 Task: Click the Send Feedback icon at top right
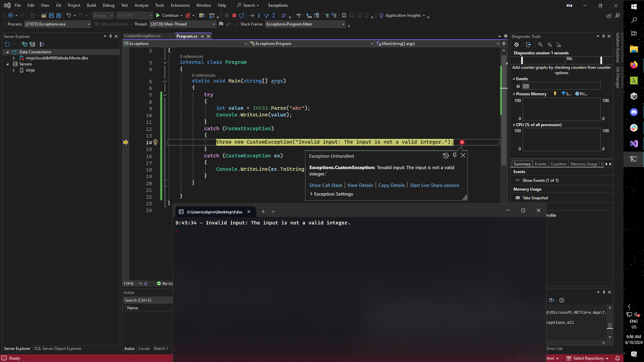(x=617, y=15)
